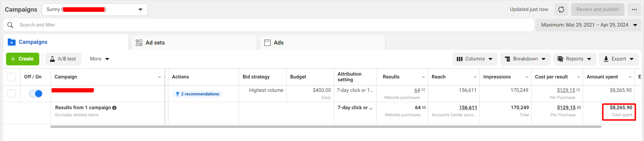Click the search magnifier icon
This screenshot has height=141, width=644.
(x=10, y=25)
